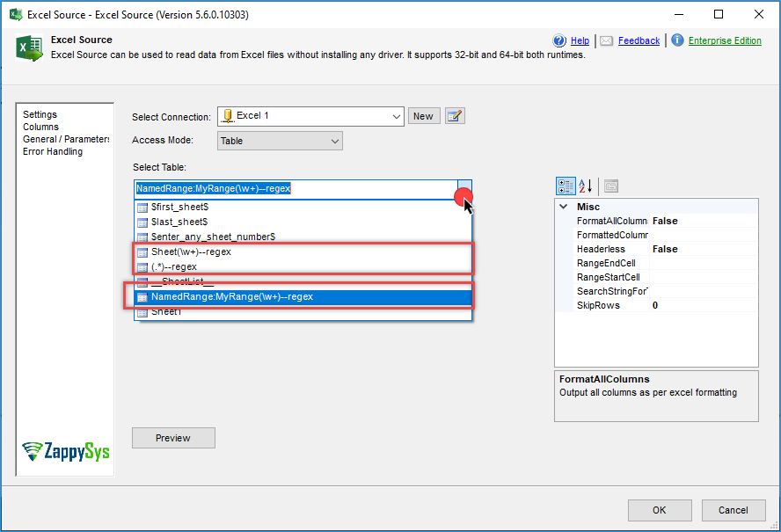Select the SkipRows property row
The width and height of the screenshot is (781, 532).
(x=656, y=305)
